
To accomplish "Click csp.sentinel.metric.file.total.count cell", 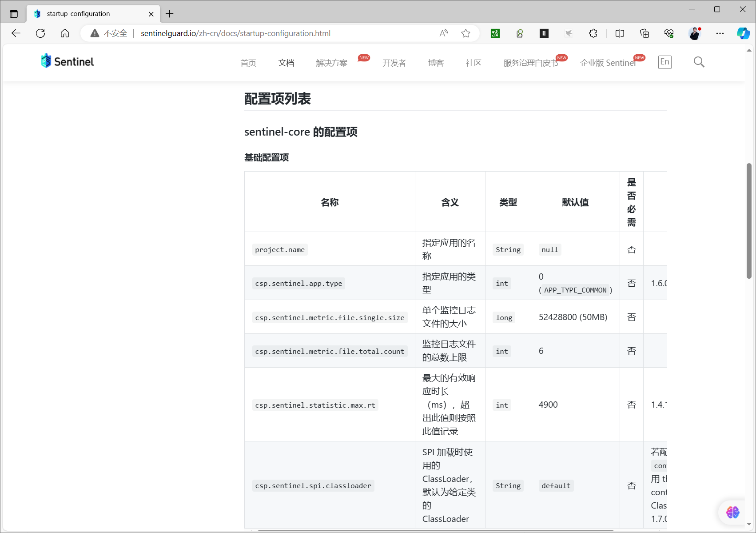I will (330, 351).
